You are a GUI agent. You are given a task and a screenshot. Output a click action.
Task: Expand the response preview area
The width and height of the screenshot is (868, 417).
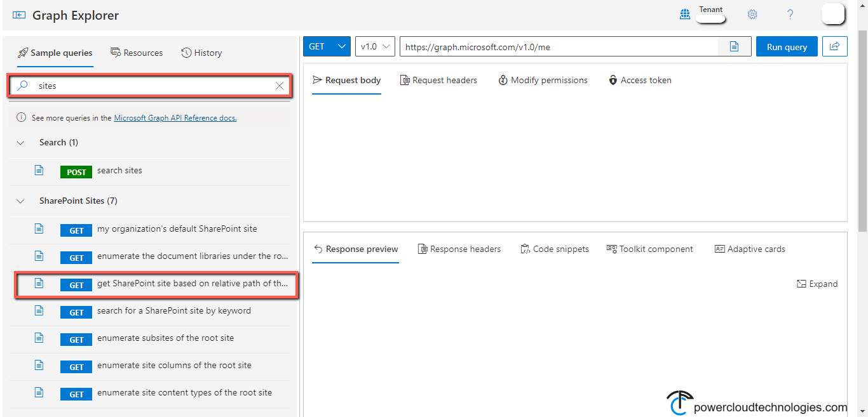pyautogui.click(x=817, y=284)
